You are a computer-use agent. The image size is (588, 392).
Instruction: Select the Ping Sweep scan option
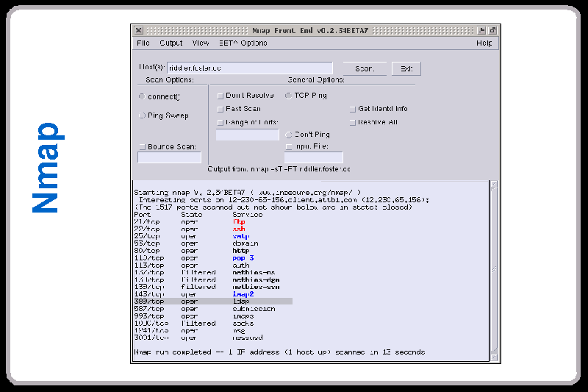tap(142, 115)
